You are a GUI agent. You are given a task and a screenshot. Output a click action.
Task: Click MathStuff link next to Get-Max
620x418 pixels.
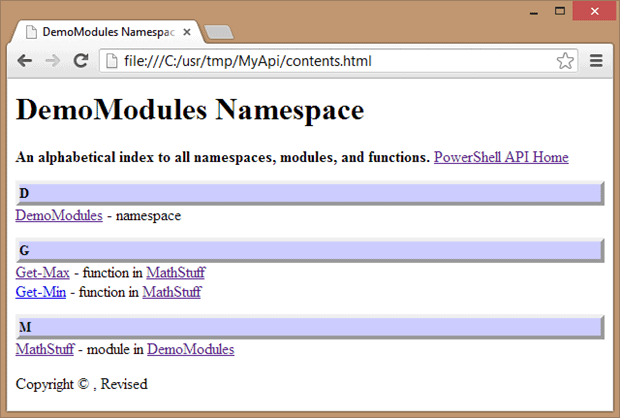tap(176, 272)
